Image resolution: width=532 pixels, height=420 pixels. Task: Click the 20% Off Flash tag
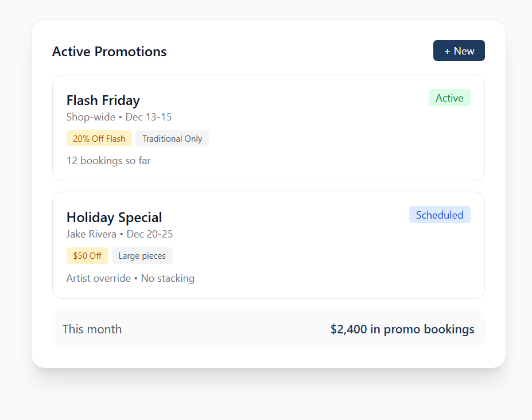[99, 139]
